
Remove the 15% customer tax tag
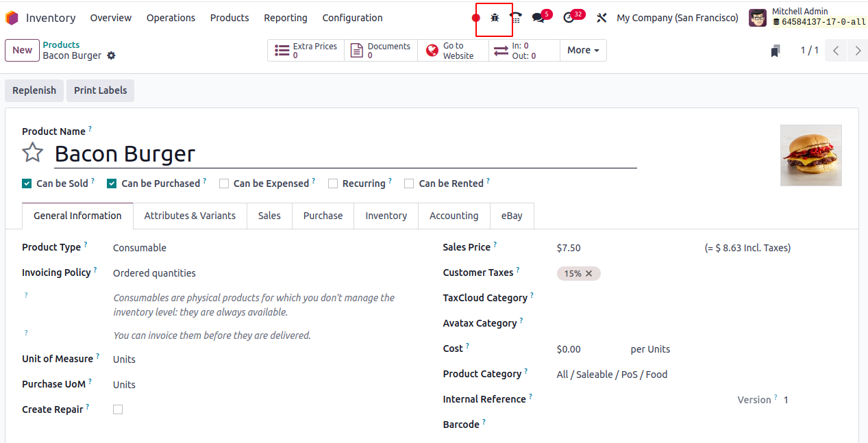coord(589,273)
